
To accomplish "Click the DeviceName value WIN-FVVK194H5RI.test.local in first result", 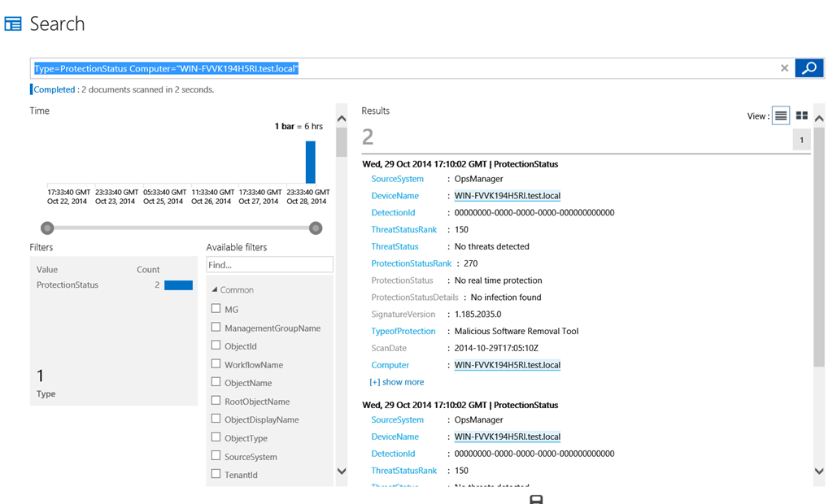I will click(x=507, y=196).
